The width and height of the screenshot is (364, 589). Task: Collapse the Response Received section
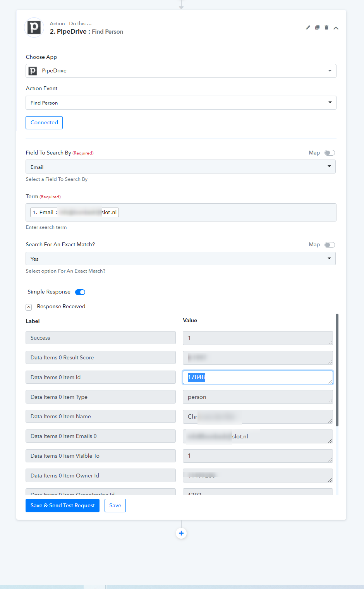pos(29,307)
